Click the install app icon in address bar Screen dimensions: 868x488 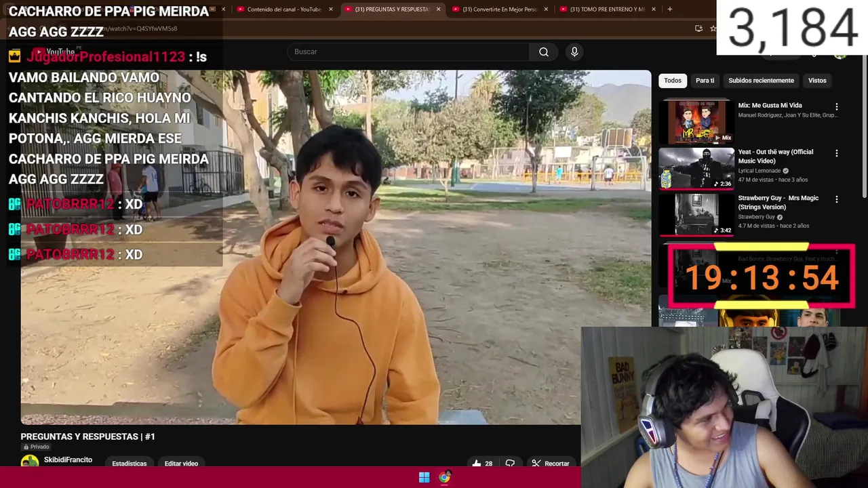point(698,28)
